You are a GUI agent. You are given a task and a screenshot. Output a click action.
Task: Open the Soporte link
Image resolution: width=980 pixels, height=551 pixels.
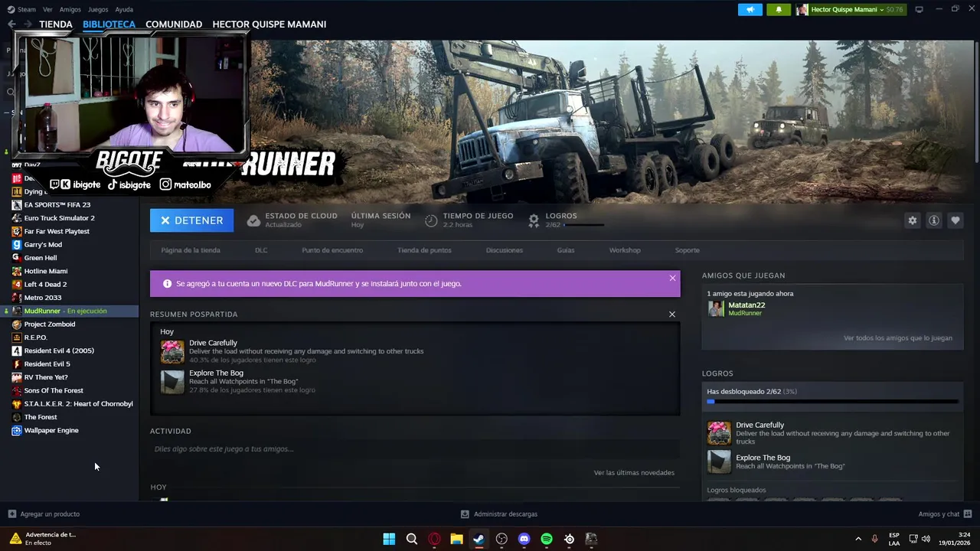point(687,250)
